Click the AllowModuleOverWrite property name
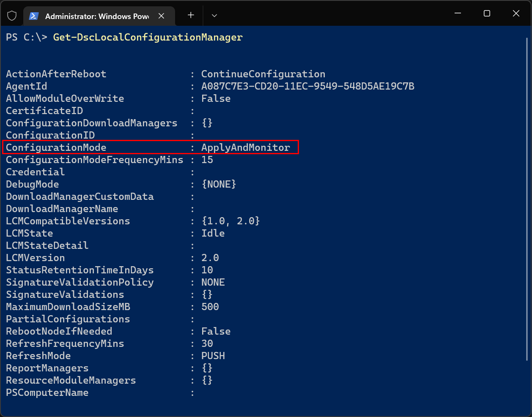532x417 pixels. [x=65, y=98]
